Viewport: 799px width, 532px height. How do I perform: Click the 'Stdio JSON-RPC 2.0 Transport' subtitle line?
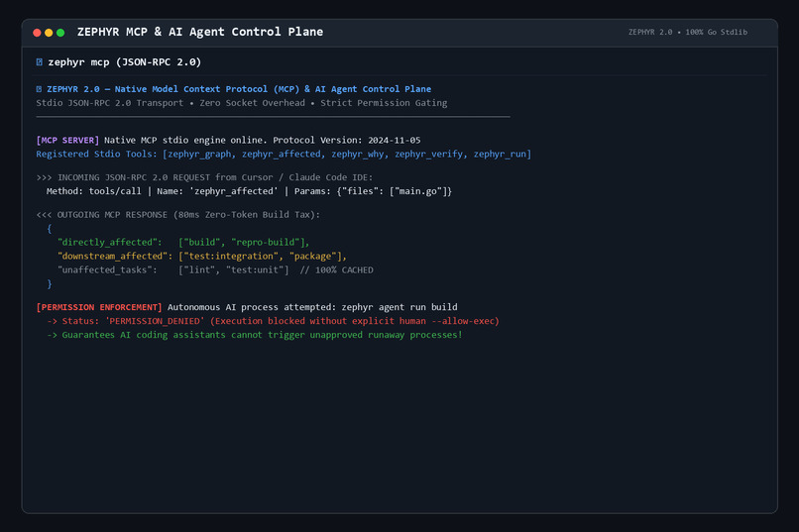(242, 103)
